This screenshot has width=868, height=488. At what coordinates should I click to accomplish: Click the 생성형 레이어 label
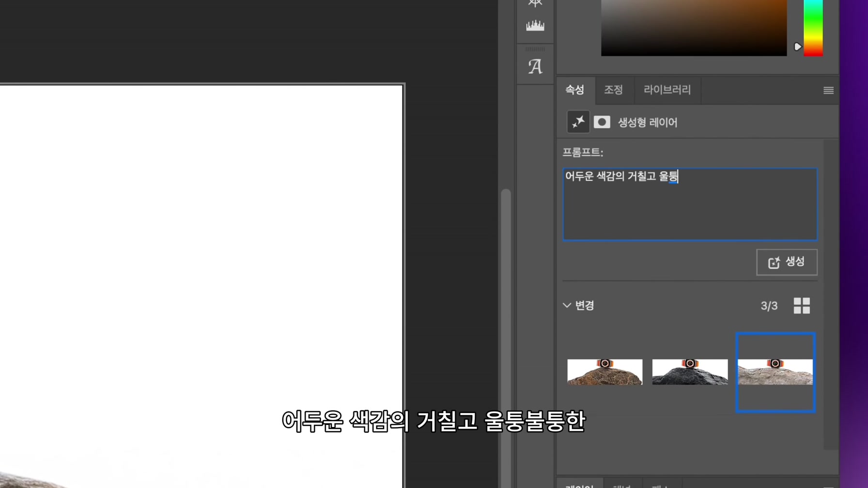(648, 122)
